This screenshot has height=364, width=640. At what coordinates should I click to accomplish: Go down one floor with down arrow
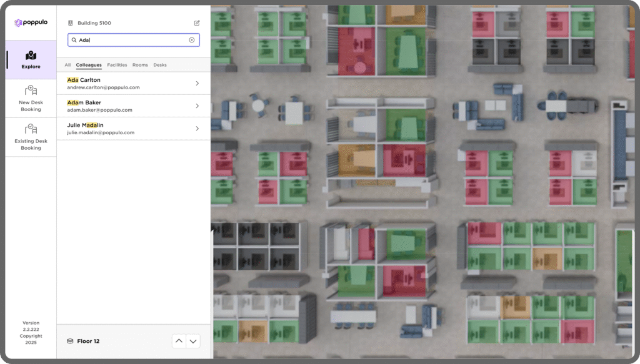(x=193, y=341)
